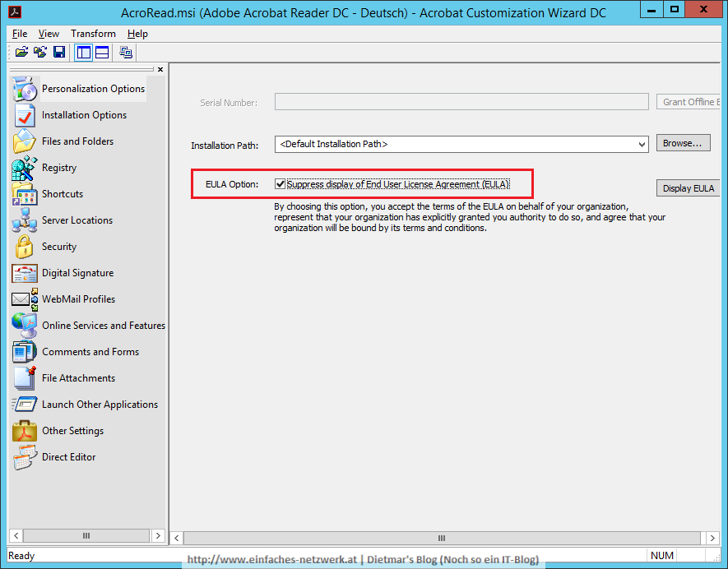
Task: Click the Generate Transform toolbar icon
Action: click(x=126, y=52)
